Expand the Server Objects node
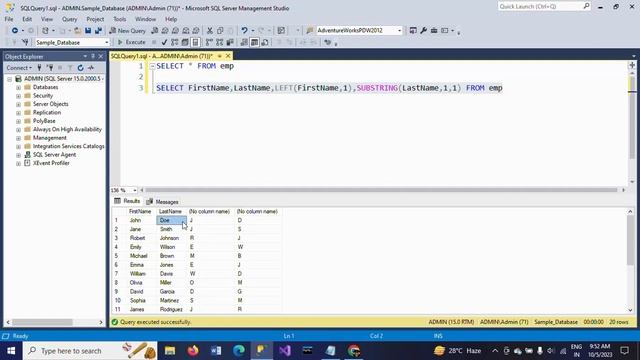 point(18,104)
